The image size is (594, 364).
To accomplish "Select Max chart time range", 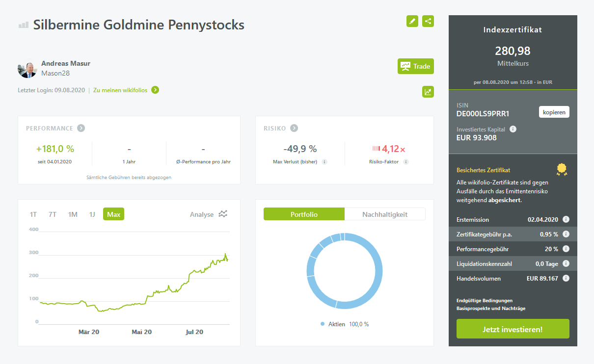I will click(113, 214).
